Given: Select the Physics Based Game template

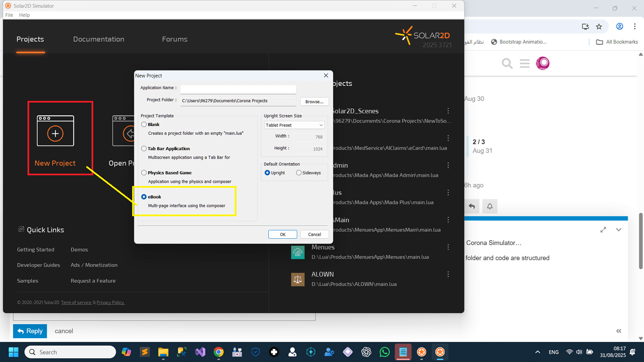Looking at the screenshot, I should pos(144,173).
